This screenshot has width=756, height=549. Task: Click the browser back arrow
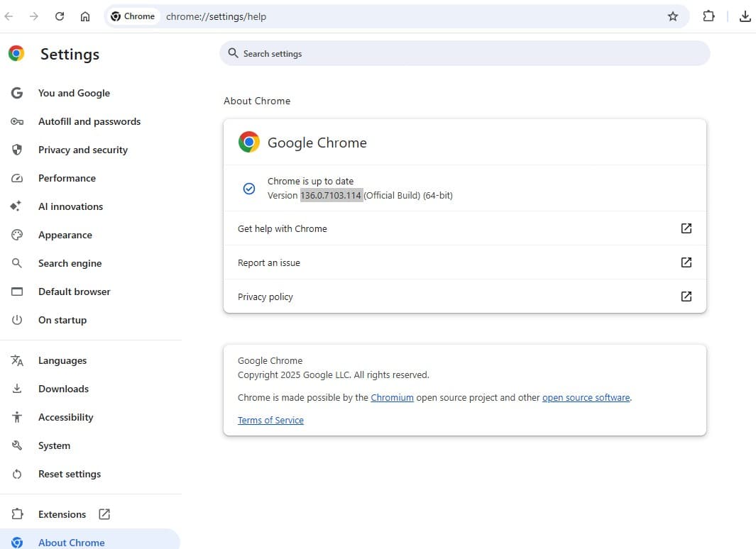pyautogui.click(x=9, y=16)
